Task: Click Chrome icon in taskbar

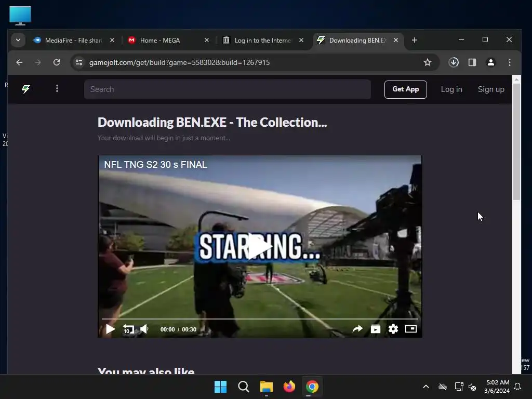Action: 312,387
